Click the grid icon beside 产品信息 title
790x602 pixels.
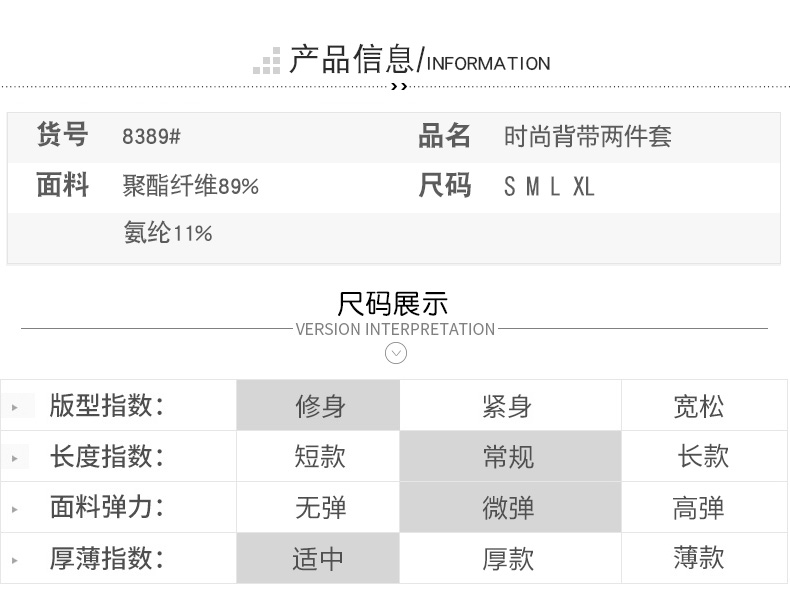pos(266,61)
